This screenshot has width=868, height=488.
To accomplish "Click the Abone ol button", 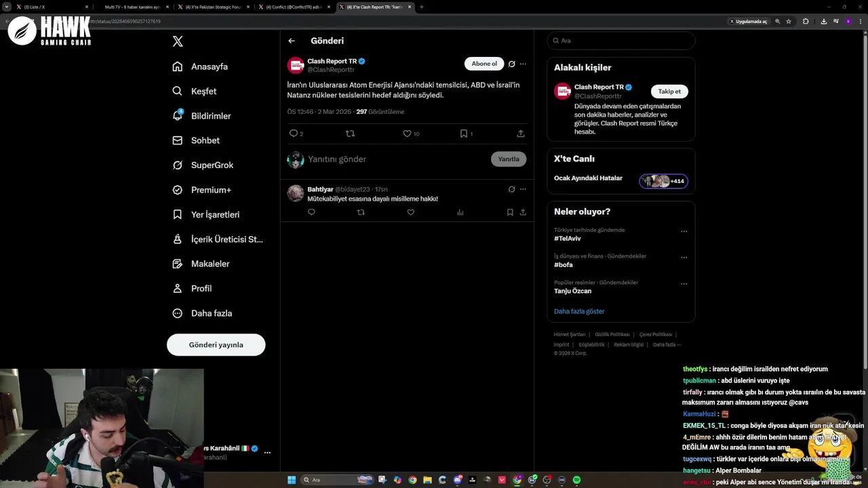I will tap(484, 64).
